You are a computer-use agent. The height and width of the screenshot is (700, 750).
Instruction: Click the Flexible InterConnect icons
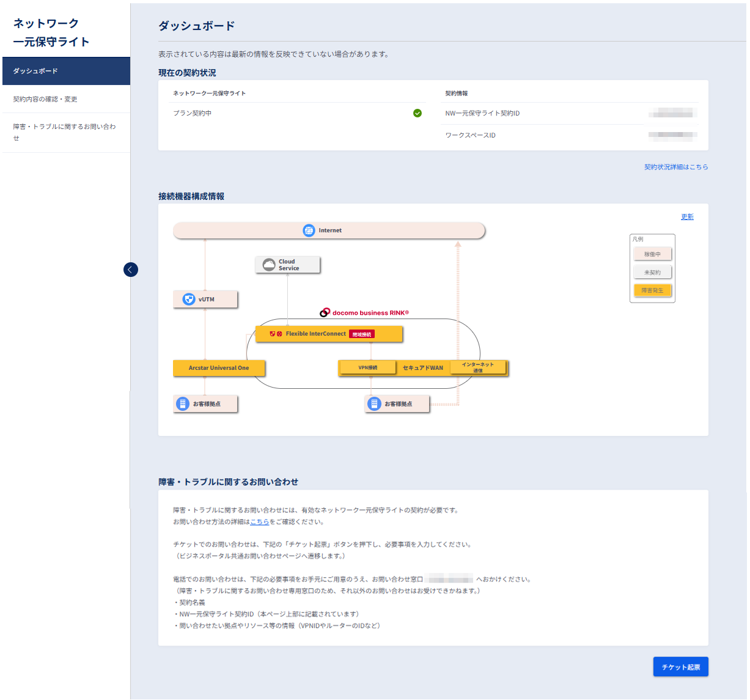click(276, 334)
